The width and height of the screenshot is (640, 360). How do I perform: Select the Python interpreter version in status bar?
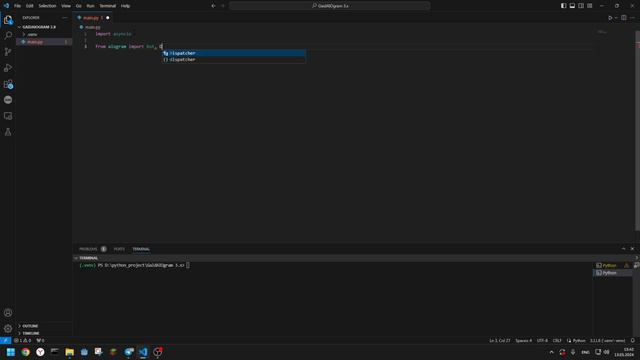(x=607, y=340)
